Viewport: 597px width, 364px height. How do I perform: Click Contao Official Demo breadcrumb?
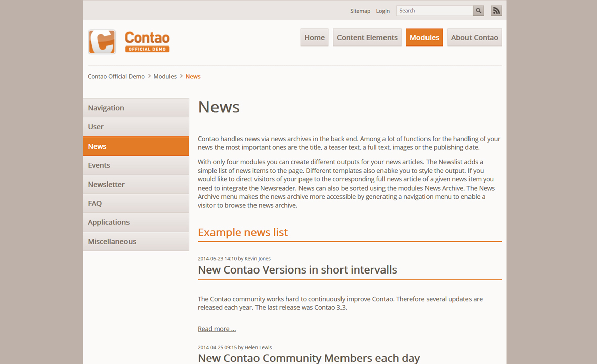116,76
